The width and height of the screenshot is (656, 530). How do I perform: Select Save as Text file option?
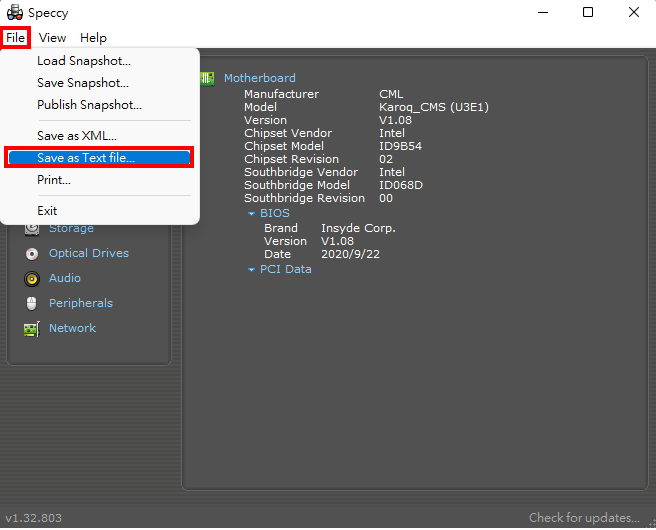(x=99, y=158)
